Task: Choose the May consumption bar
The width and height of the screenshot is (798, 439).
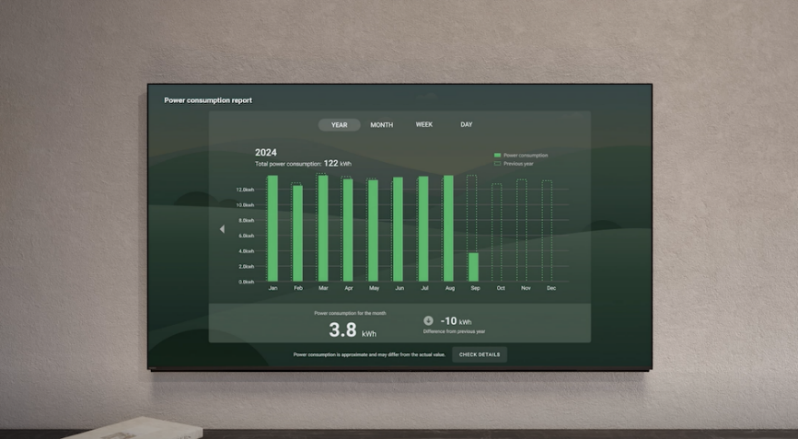Action: pyautogui.click(x=373, y=231)
